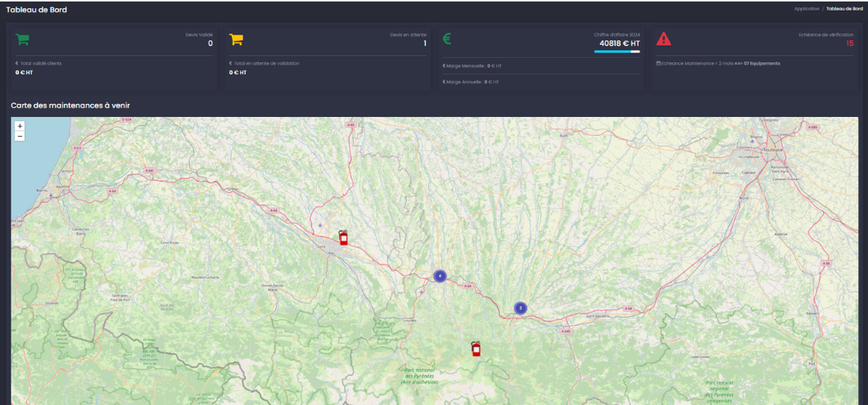Screen dimensions: 868x405
Task: Click the Toulouse label on the map
Action: 771,151
